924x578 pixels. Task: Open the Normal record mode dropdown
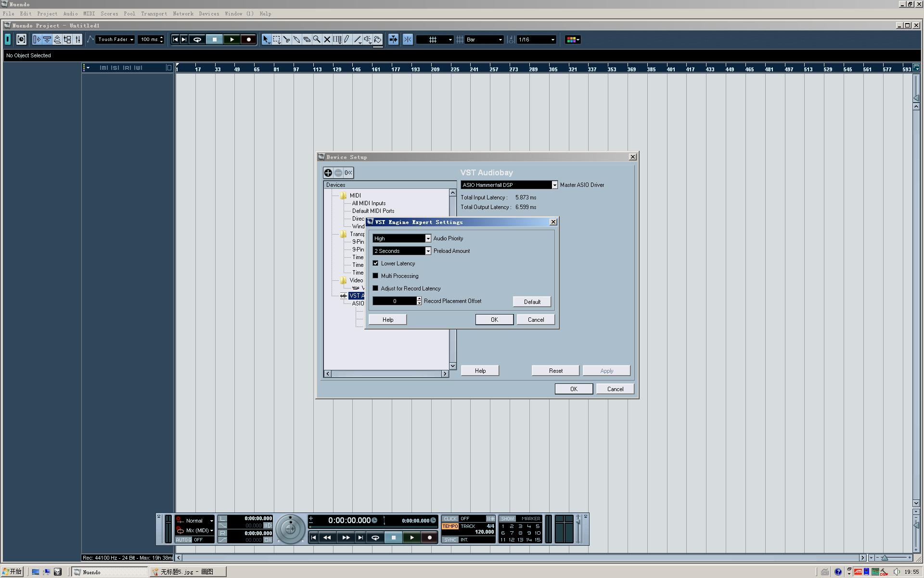[x=195, y=521]
